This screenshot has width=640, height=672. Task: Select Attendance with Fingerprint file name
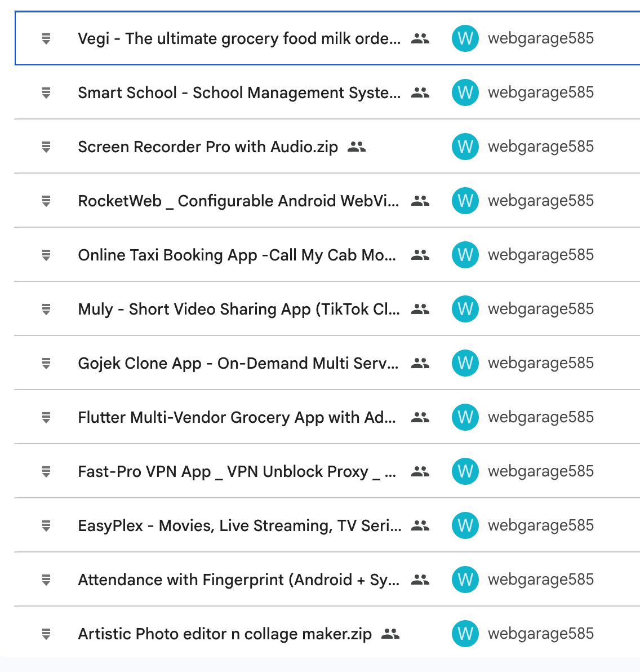tap(239, 580)
